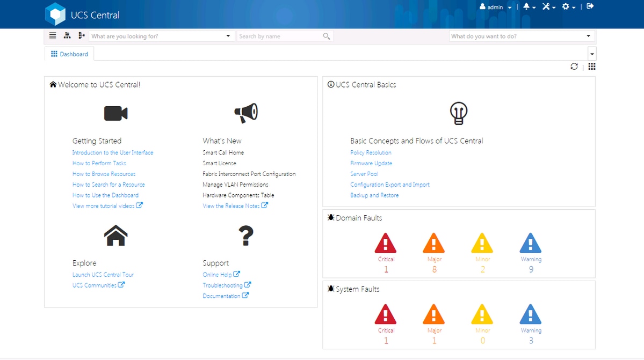Open Domain Faults Major icon
Image resolution: width=644 pixels, height=360 pixels.
434,243
